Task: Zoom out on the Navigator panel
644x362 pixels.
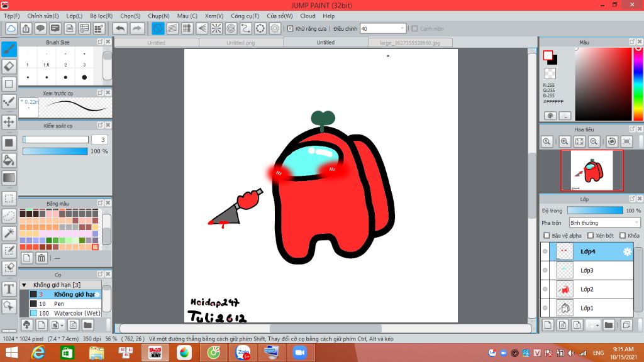Action: point(594,141)
